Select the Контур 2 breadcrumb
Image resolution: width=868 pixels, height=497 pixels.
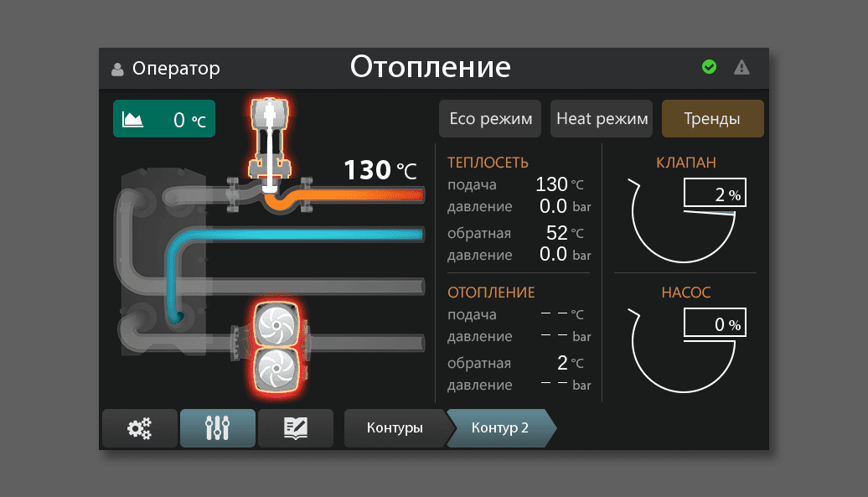[x=500, y=427]
